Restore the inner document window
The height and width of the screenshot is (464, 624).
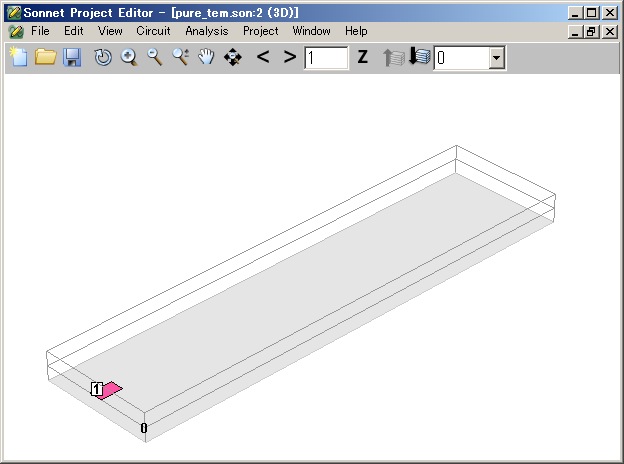tap(591, 31)
